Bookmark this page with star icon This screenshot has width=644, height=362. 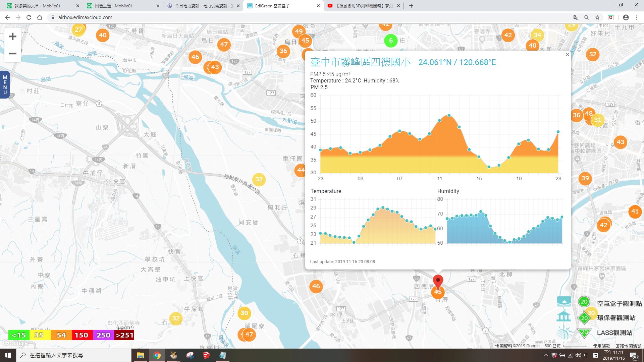coord(597,17)
